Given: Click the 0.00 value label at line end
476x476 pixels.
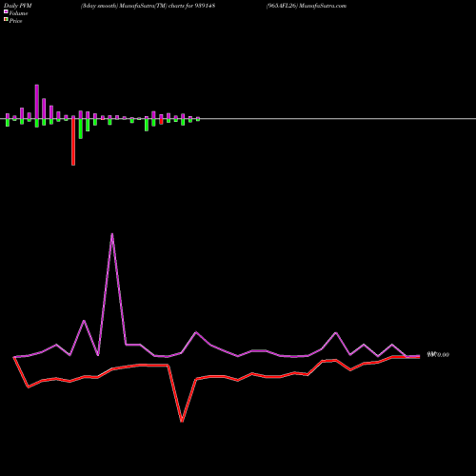Looking at the screenshot, I should (x=438, y=354).
